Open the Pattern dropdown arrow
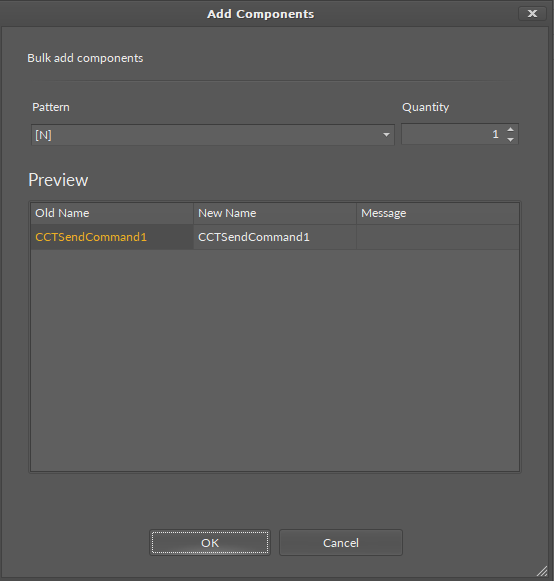This screenshot has height=581, width=554. click(x=386, y=135)
